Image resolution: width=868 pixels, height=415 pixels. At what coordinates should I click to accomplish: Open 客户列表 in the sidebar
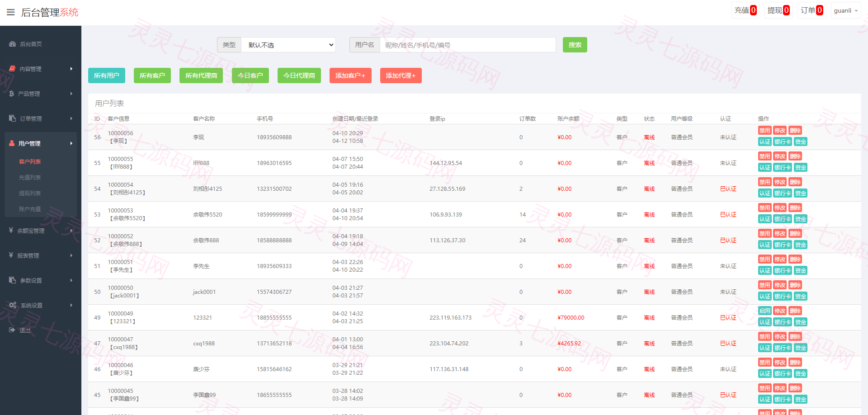pyautogui.click(x=30, y=161)
